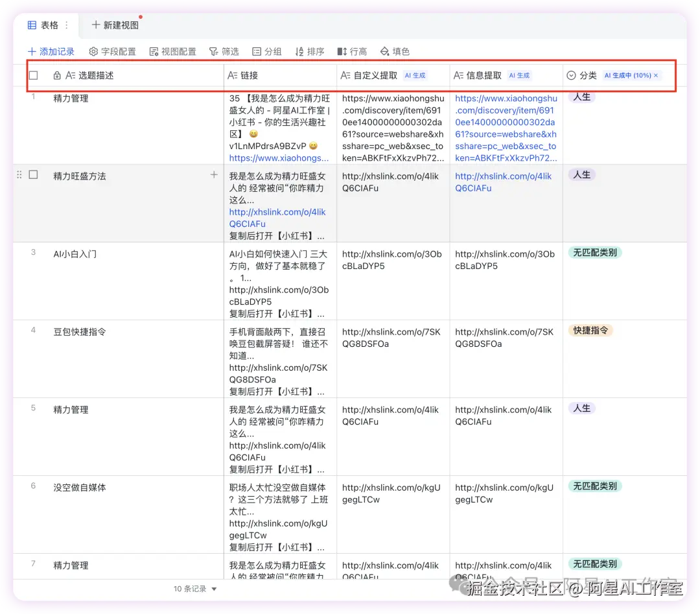This screenshot has height=614, width=700.
Task: Select row 3 自定义提取 cell 3ObcBLaDYP5
Action: click(393, 281)
